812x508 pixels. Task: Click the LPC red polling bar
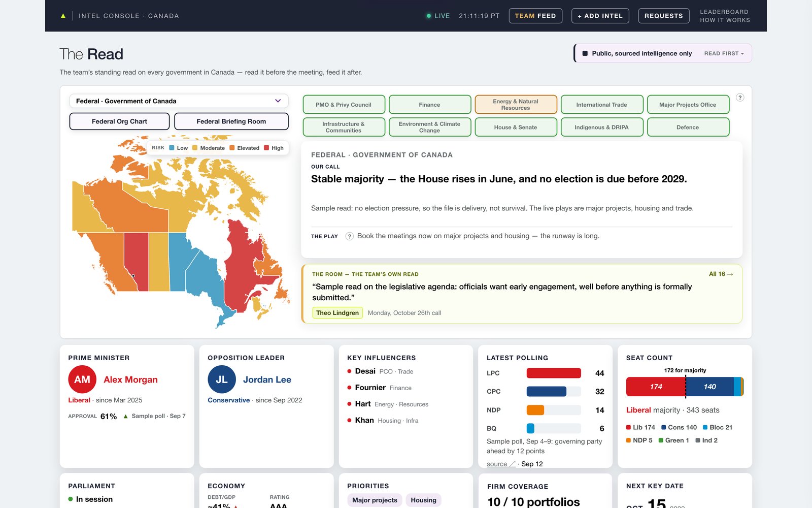554,373
